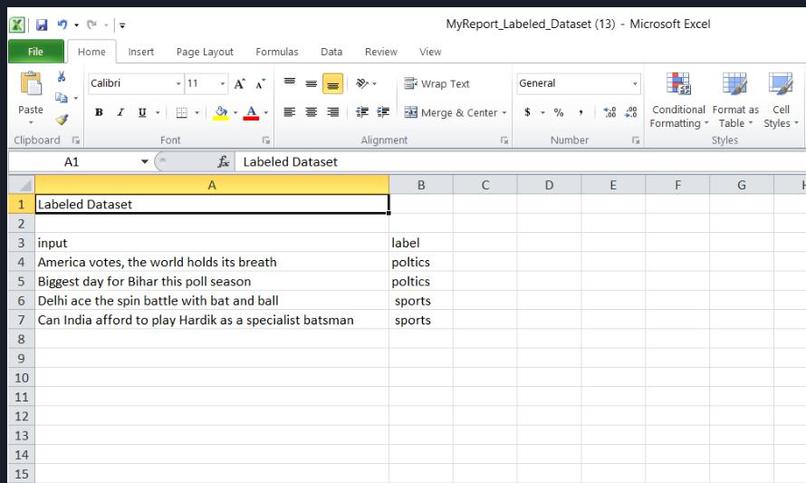Click the Increase Indent icon
Screen dimensions: 806x483
383,112
